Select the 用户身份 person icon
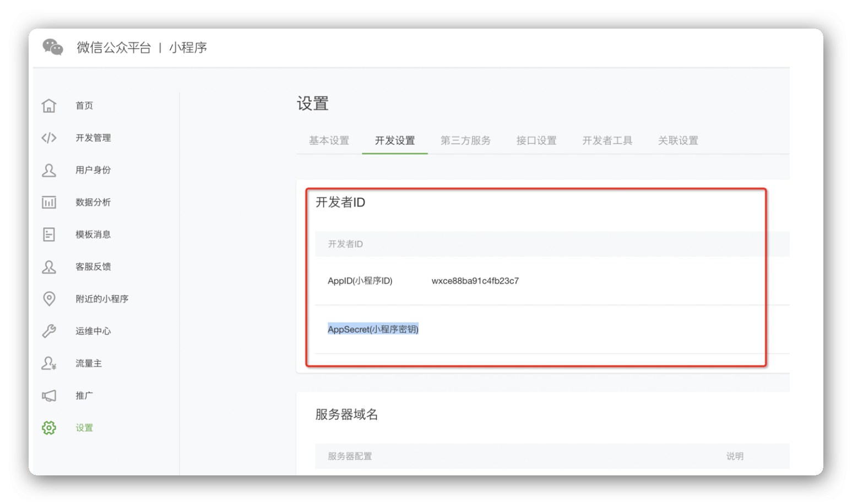The height and width of the screenshot is (504, 852). point(49,170)
